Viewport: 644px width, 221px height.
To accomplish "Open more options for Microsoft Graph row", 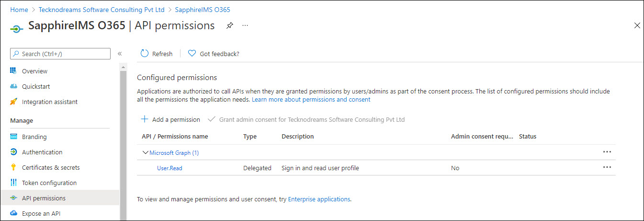I will click(x=607, y=152).
